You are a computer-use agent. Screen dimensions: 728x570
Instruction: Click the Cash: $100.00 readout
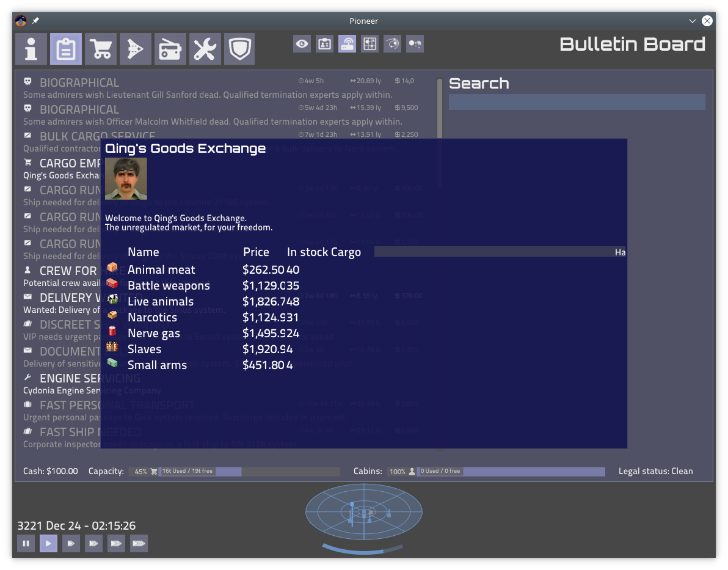click(x=51, y=471)
